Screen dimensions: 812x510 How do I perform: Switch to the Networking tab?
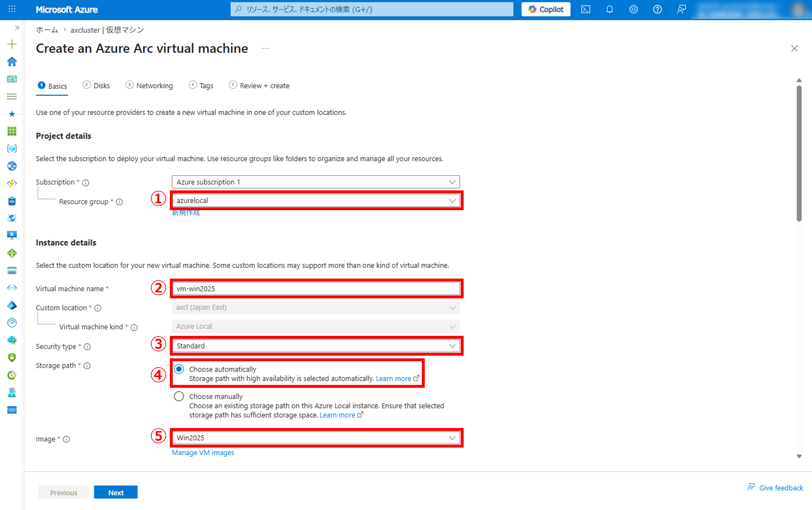[x=149, y=86]
